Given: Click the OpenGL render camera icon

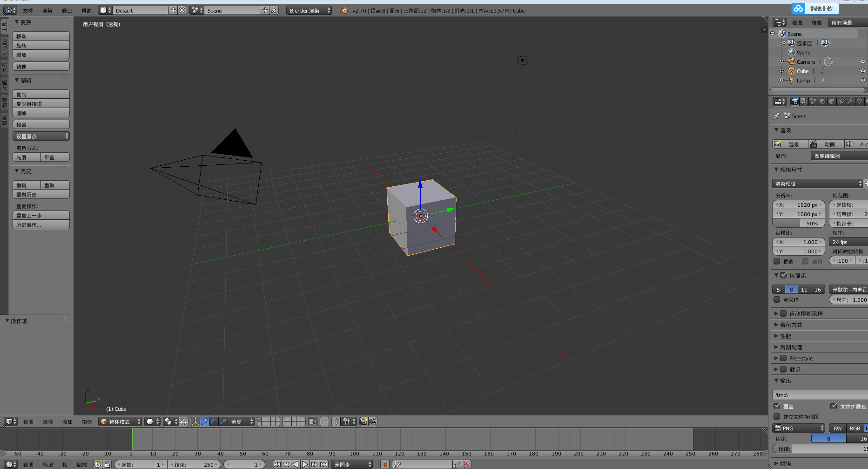Looking at the screenshot, I should (x=363, y=421).
